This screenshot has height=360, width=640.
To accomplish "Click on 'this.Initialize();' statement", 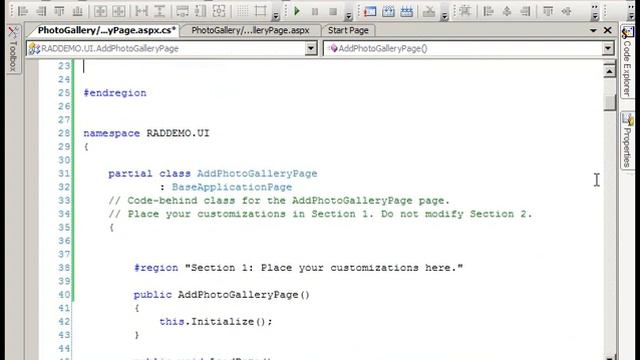I will click(x=216, y=322).
